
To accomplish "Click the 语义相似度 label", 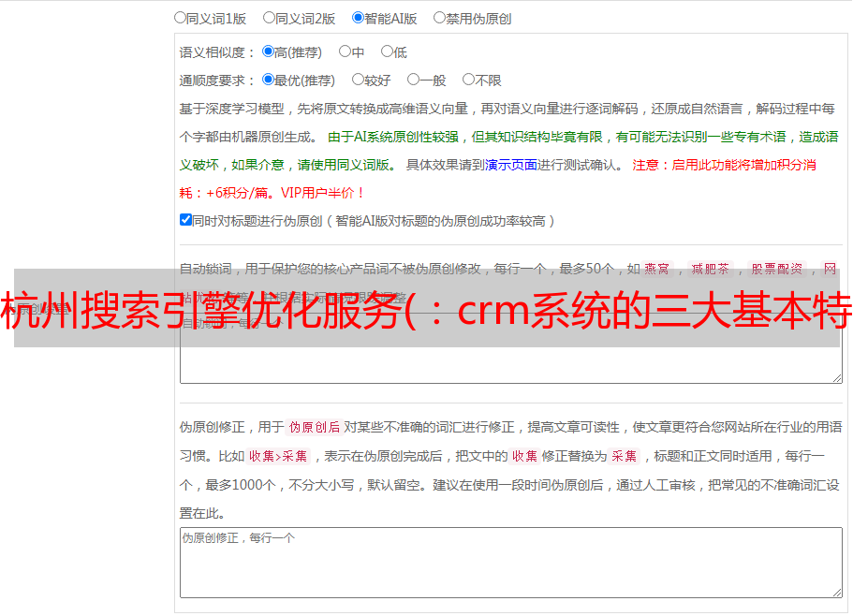I will coord(216,52).
